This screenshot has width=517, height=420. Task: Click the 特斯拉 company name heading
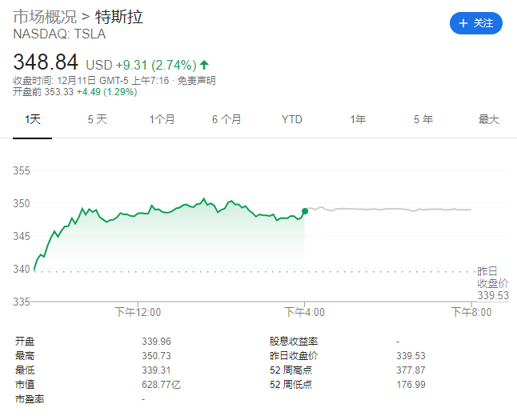[x=119, y=17]
